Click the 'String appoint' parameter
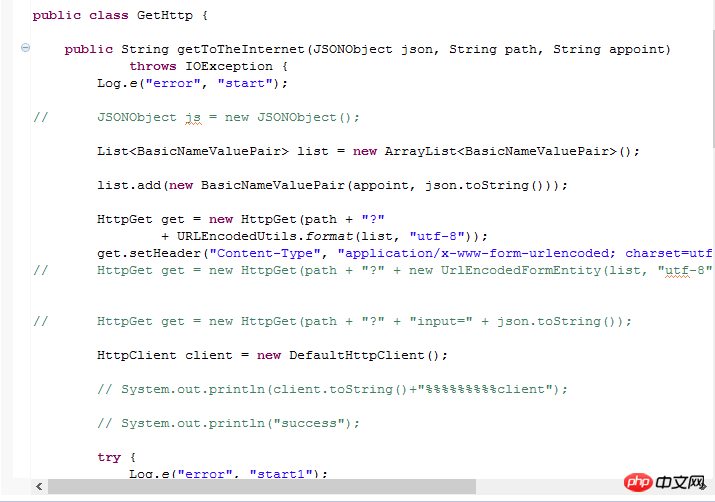Screen dimensions: 715x502 [608, 49]
